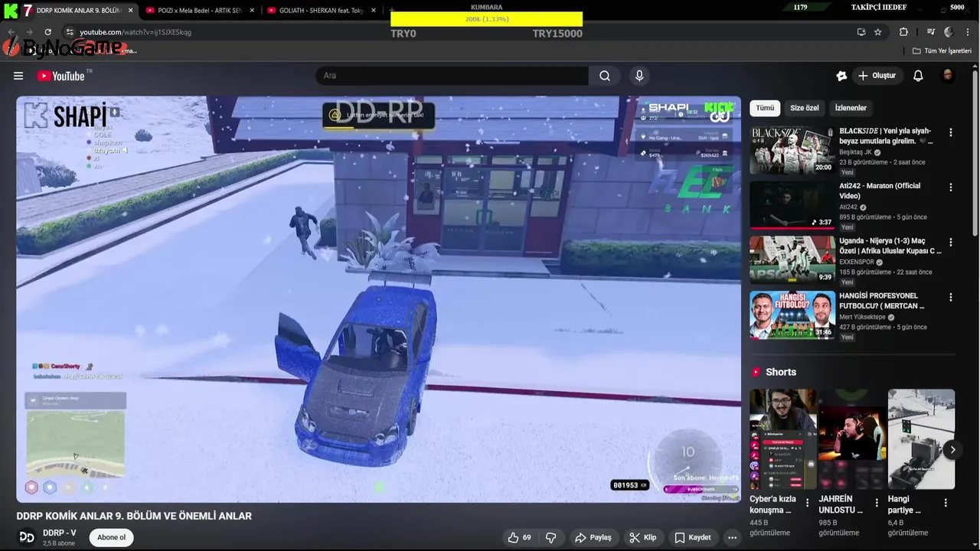Open options menu for Uganda - Nijerya video
This screenshot has width=980, height=551.
[x=951, y=242]
